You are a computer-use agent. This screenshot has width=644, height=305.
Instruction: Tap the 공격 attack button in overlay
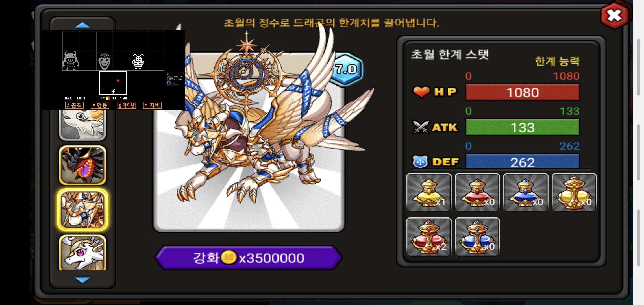click(x=74, y=105)
